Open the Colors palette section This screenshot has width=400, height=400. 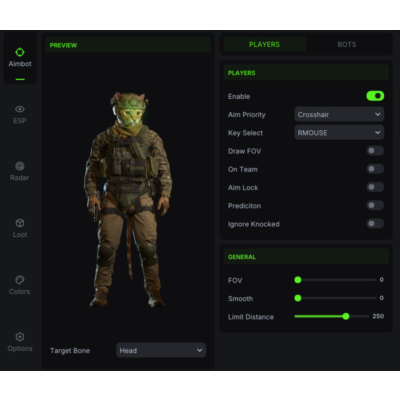click(20, 285)
